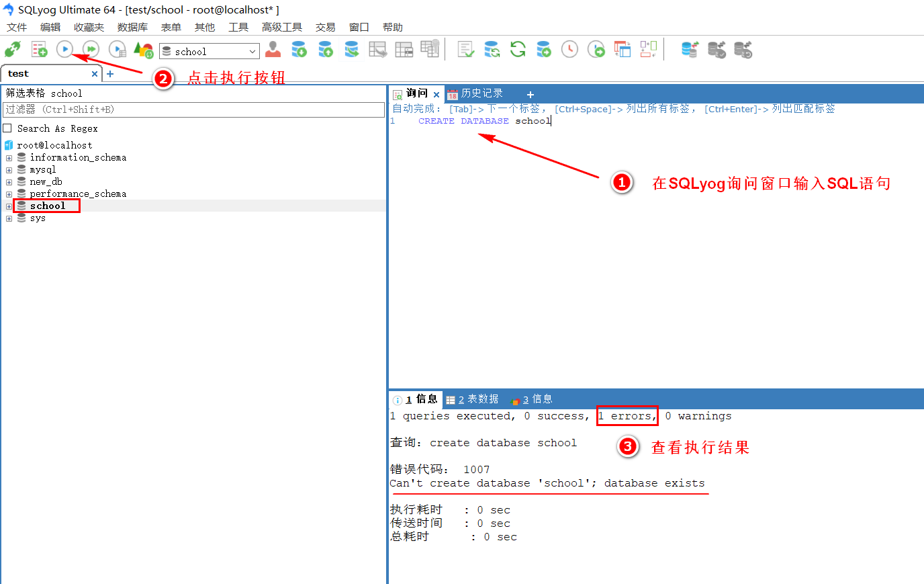The width and height of the screenshot is (924, 584).
Task: Click the new connection plug icon
Action: point(13,50)
